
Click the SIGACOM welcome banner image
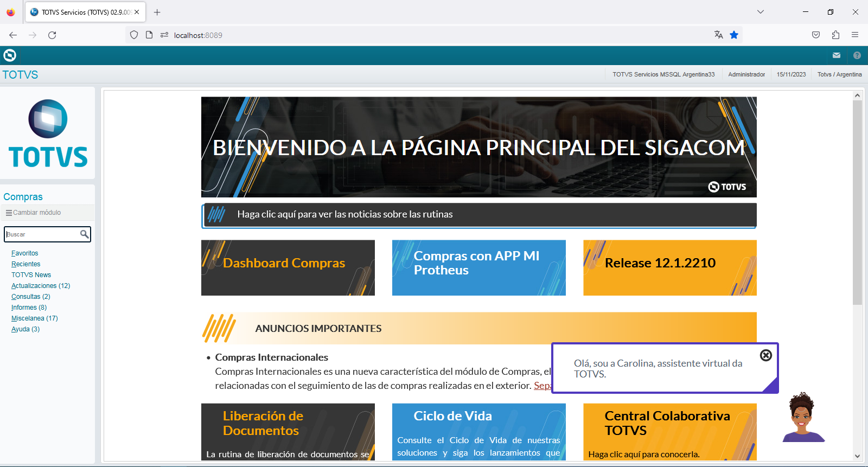[479, 147]
